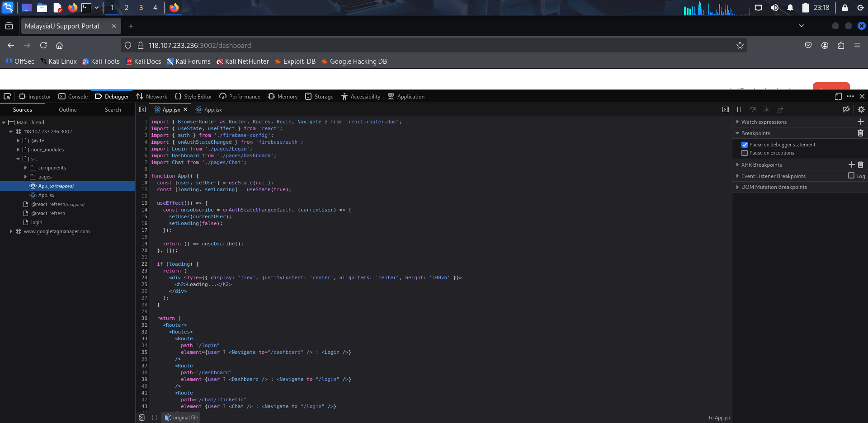The width and height of the screenshot is (868, 423).
Task: Remove all breakpoints using trash icon
Action: pos(860,133)
